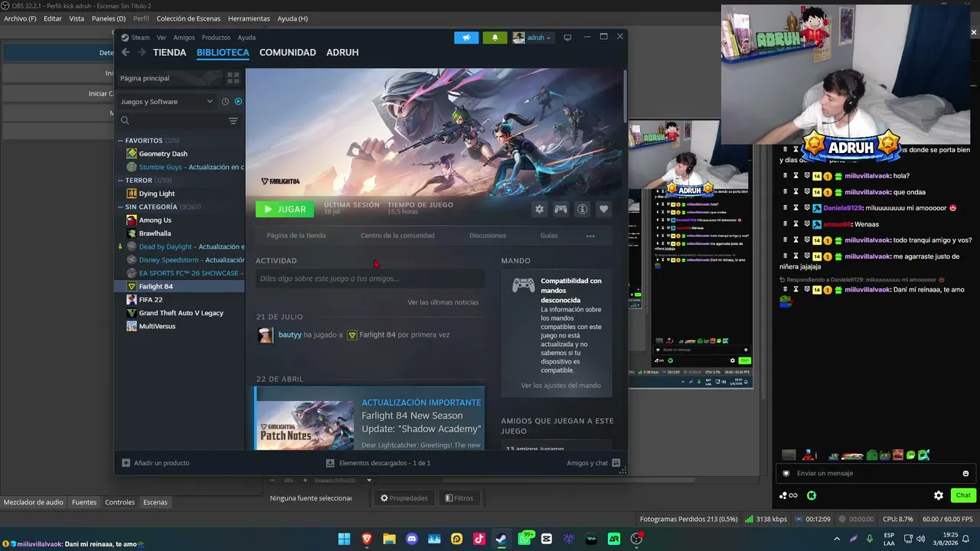Add Farlight 84 to favorites
This screenshot has height=551, width=980.
tap(603, 209)
